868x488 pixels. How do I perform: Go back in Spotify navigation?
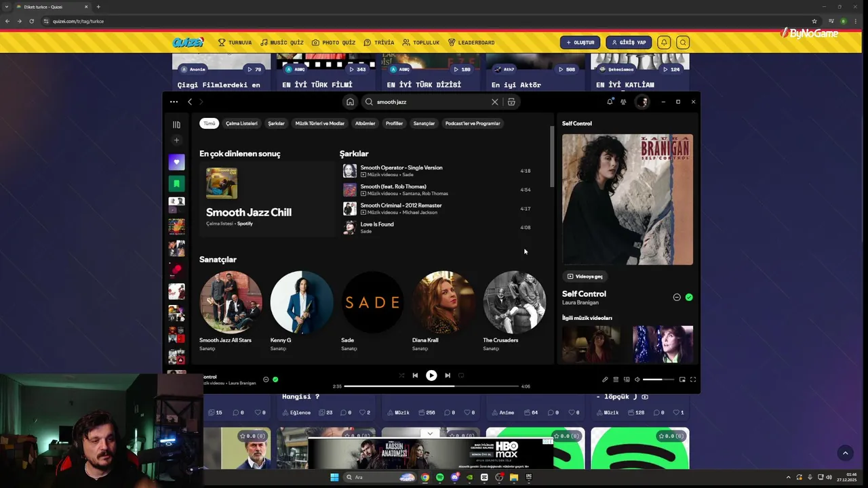[x=190, y=102]
